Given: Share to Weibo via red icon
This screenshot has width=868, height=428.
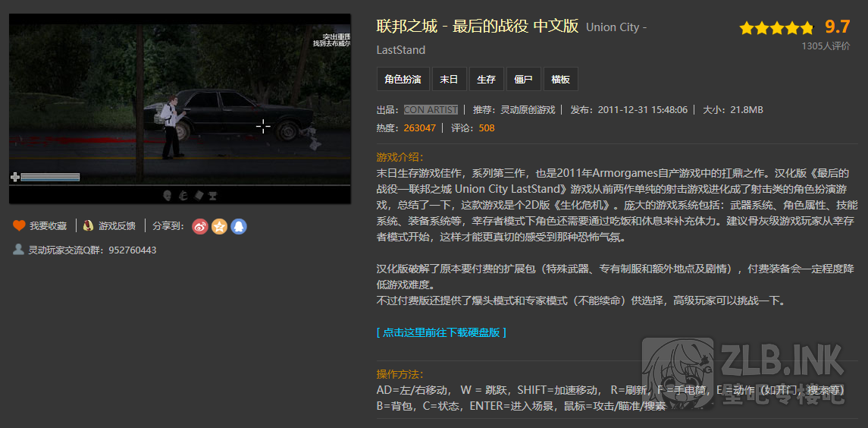Looking at the screenshot, I should coord(200,226).
